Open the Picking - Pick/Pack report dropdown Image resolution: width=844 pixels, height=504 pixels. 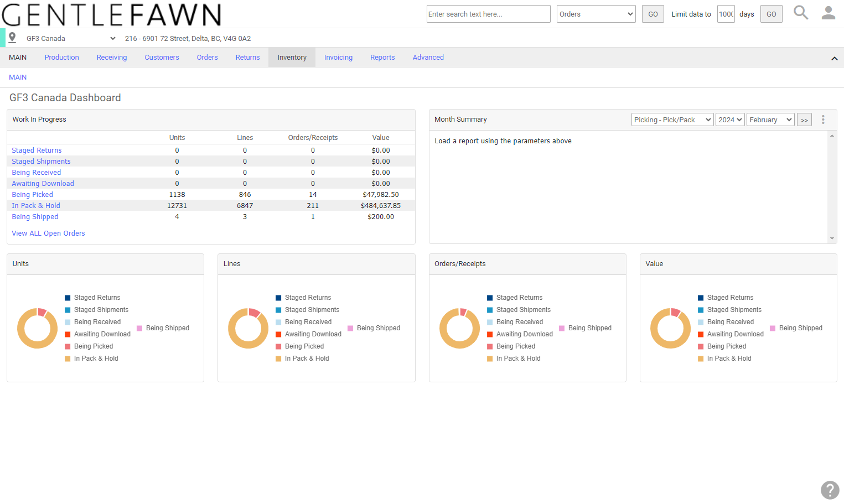point(672,119)
